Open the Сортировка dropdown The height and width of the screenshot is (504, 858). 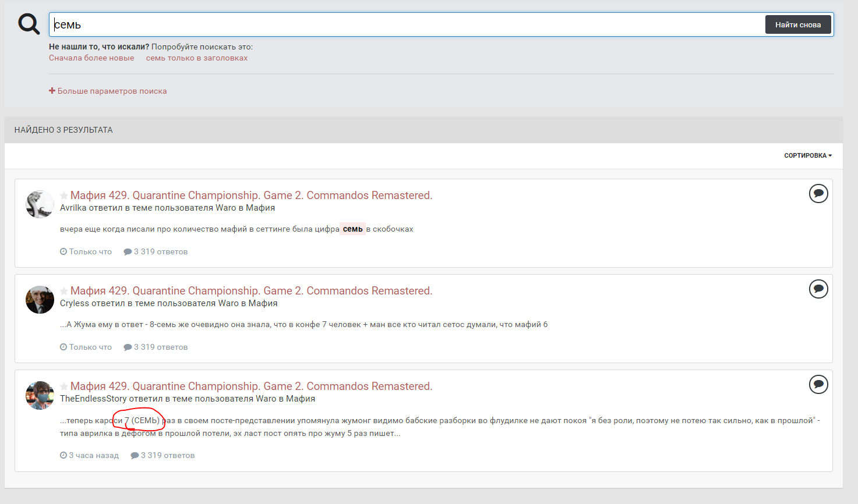(807, 155)
